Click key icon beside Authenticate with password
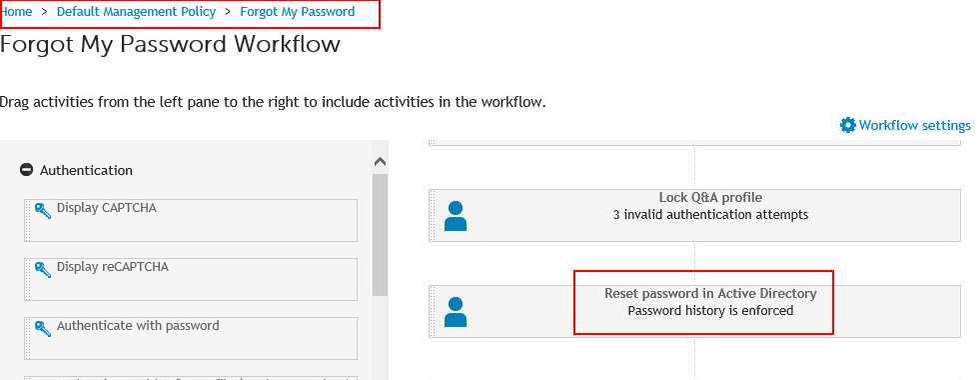This screenshot has width=980, height=380. pos(43,329)
